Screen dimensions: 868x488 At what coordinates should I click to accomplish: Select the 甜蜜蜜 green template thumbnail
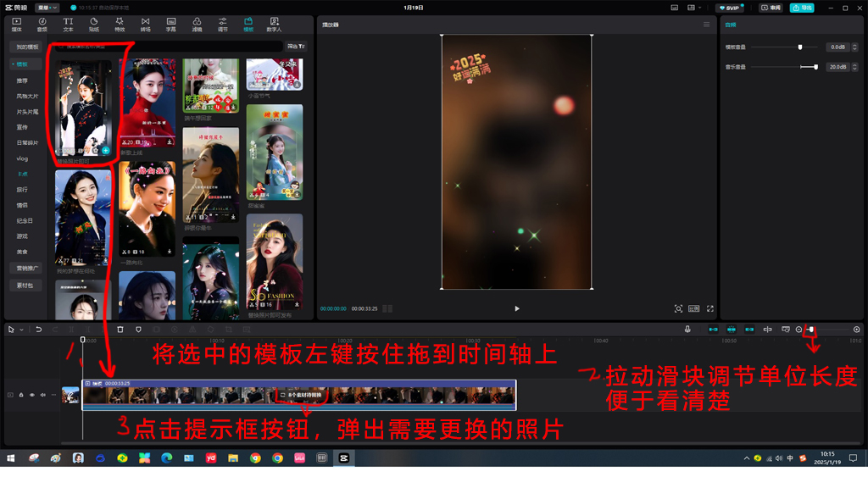(275, 152)
